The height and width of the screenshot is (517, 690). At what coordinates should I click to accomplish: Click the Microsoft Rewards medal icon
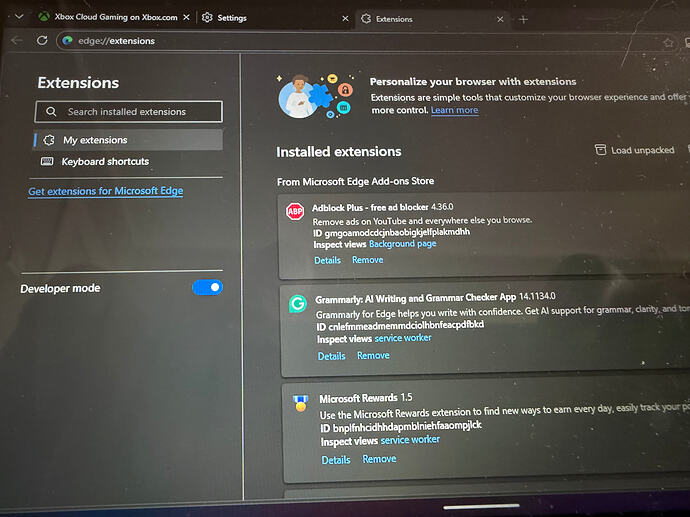click(301, 403)
